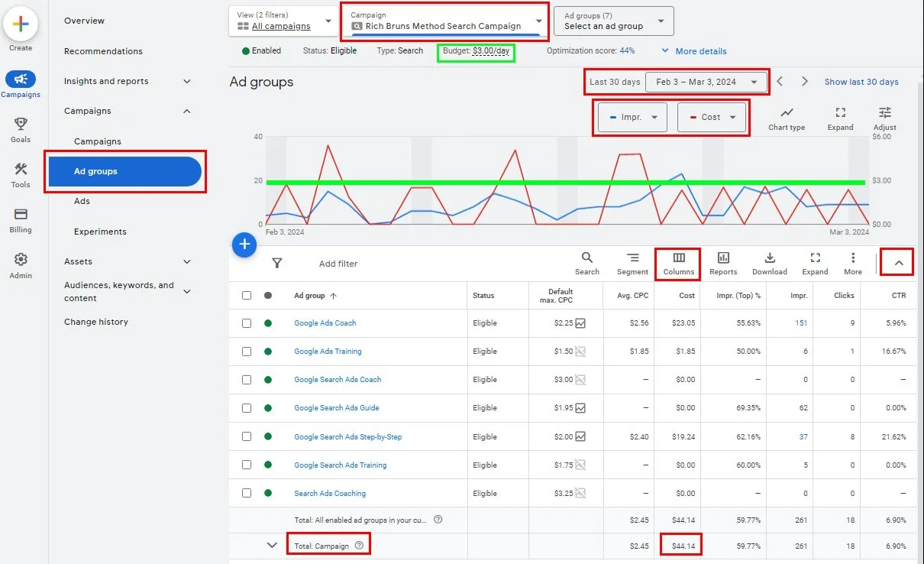
Task: Open the Impr. metric dropdown
Action: (x=633, y=117)
